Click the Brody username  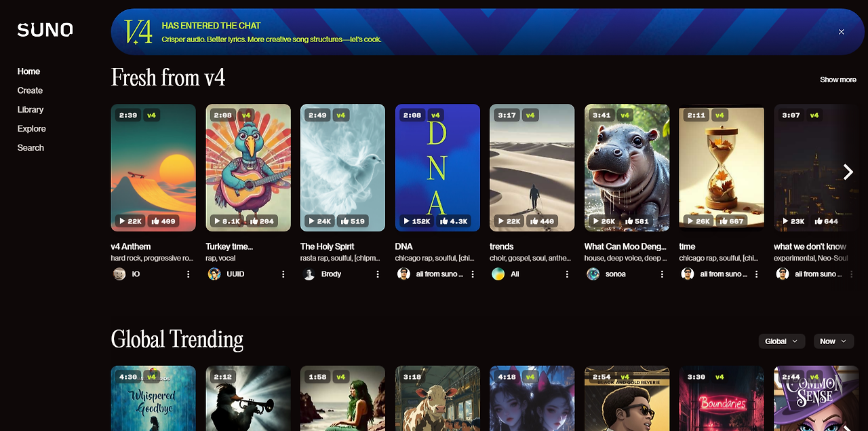[x=332, y=274]
